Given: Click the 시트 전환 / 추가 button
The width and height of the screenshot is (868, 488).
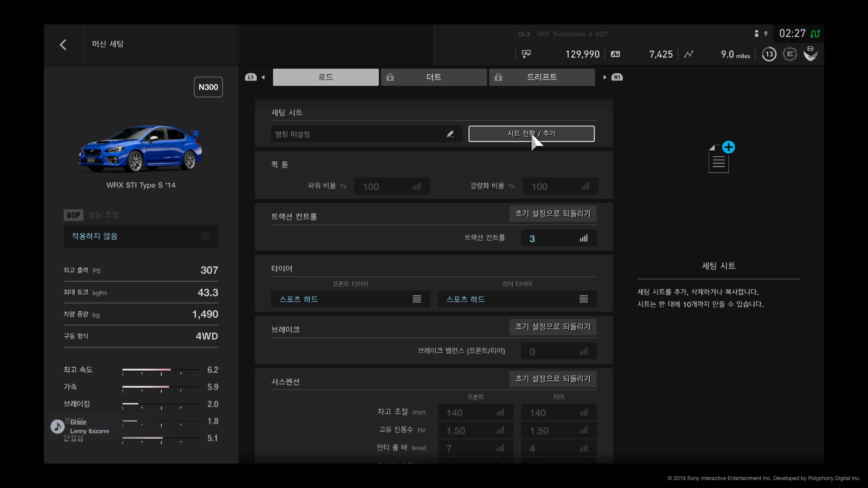Looking at the screenshot, I should 531,134.
